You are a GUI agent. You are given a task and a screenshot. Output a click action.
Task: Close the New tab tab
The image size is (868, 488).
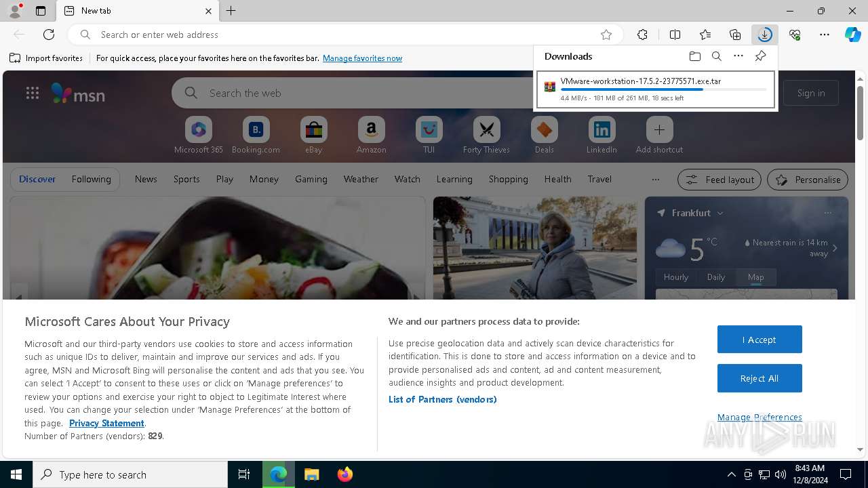click(208, 11)
